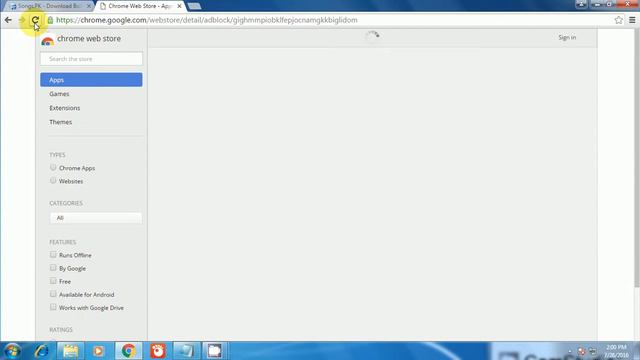Select Apps in the store sidebar
The width and height of the screenshot is (640, 360).
91,80
